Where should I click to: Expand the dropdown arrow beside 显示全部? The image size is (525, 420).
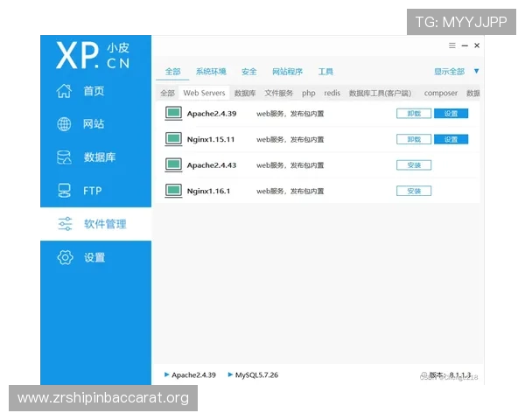click(x=477, y=71)
